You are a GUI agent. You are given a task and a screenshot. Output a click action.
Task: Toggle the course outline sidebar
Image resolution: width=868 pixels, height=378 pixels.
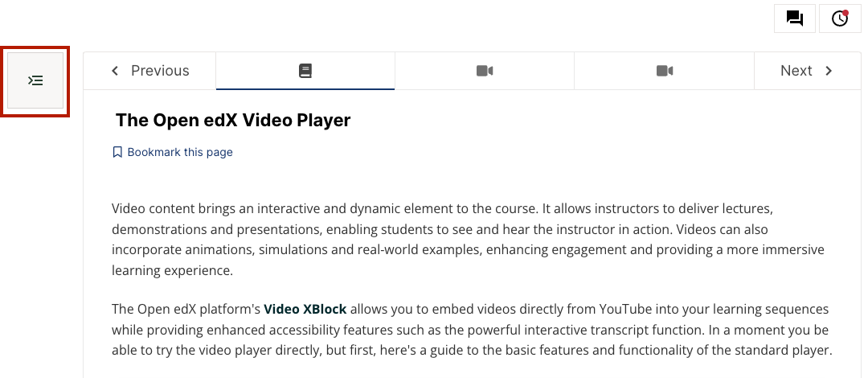[35, 80]
